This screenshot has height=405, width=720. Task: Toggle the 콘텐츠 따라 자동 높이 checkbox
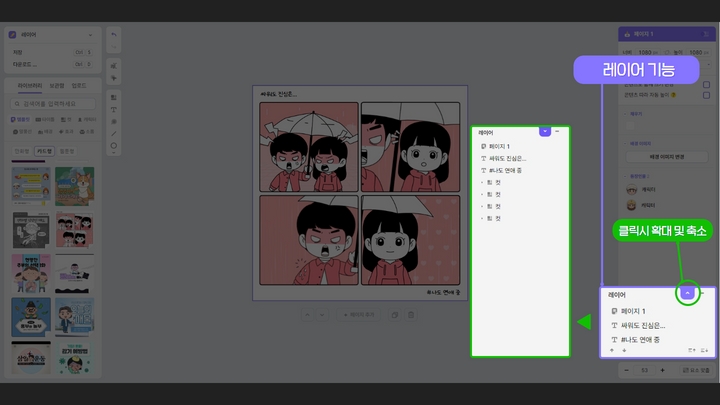coord(706,96)
